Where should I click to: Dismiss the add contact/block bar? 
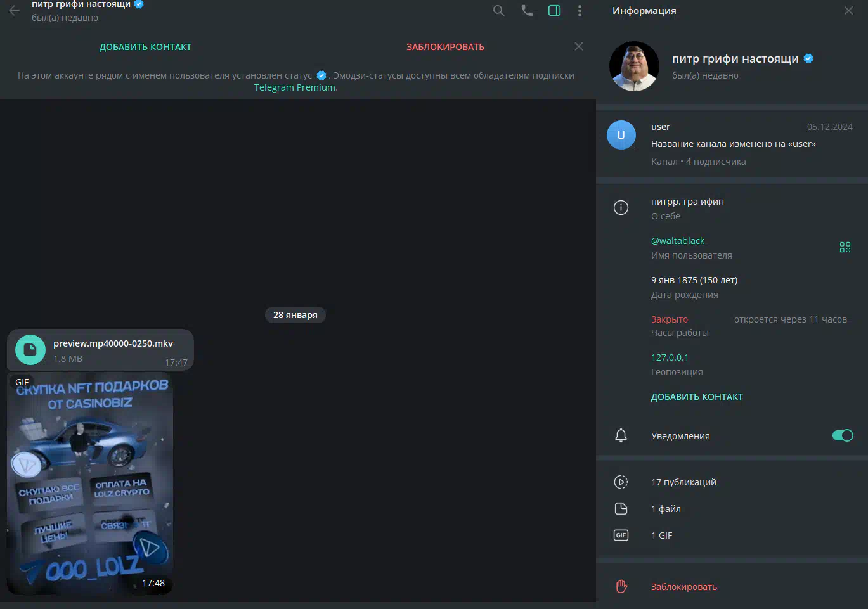[x=579, y=46]
